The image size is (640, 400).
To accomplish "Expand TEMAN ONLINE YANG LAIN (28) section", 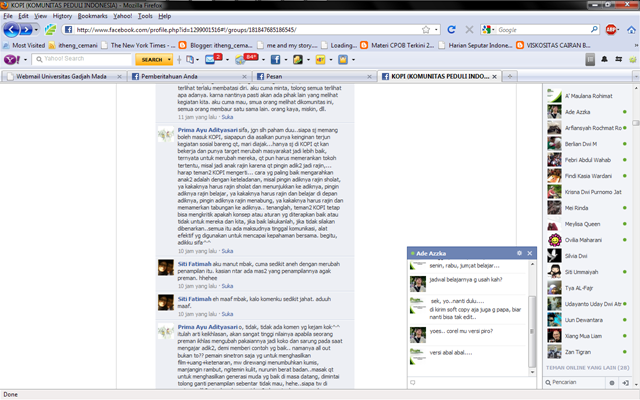I will [587, 368].
